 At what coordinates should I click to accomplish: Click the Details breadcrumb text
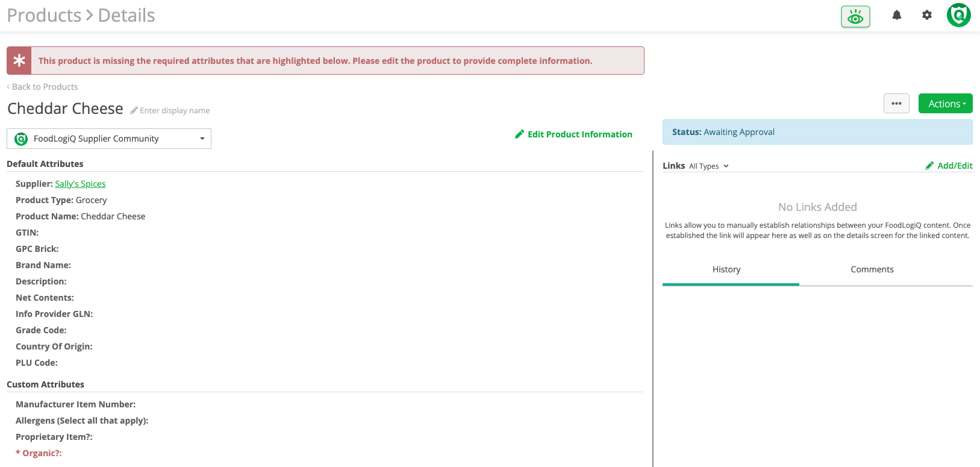coord(126,15)
